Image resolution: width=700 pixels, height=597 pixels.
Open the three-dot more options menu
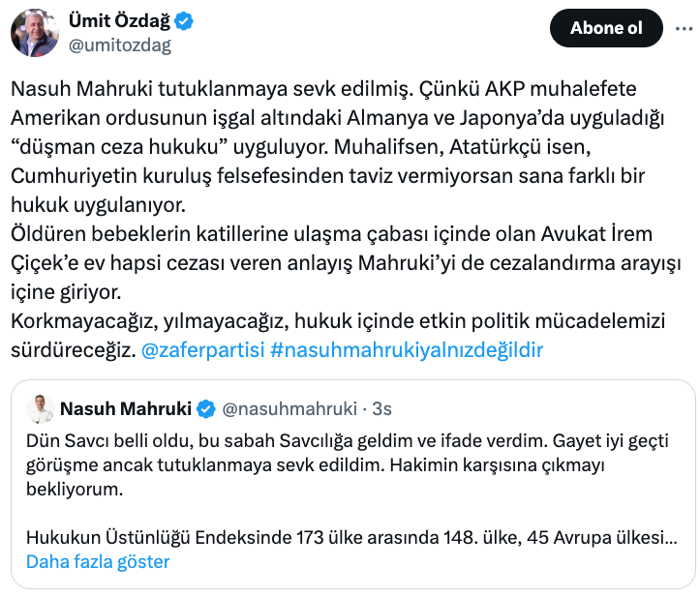point(683,29)
